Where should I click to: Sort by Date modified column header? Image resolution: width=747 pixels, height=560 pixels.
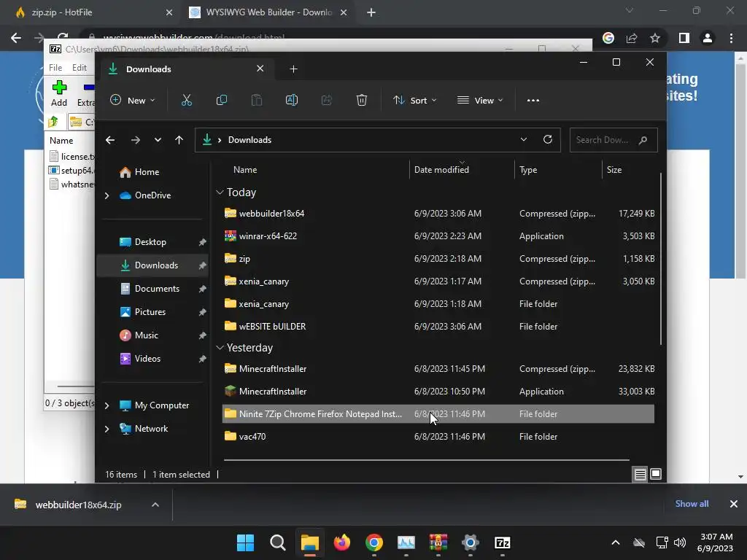point(441,170)
